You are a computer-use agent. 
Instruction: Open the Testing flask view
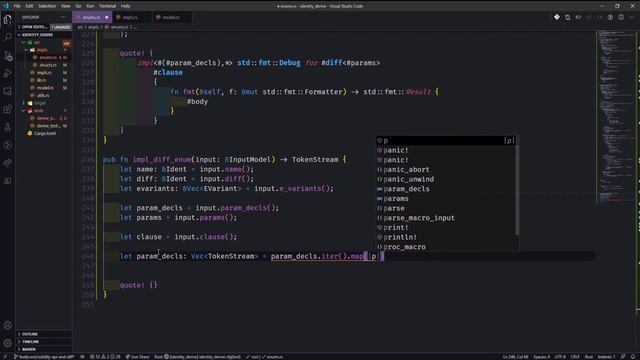pos(7,127)
